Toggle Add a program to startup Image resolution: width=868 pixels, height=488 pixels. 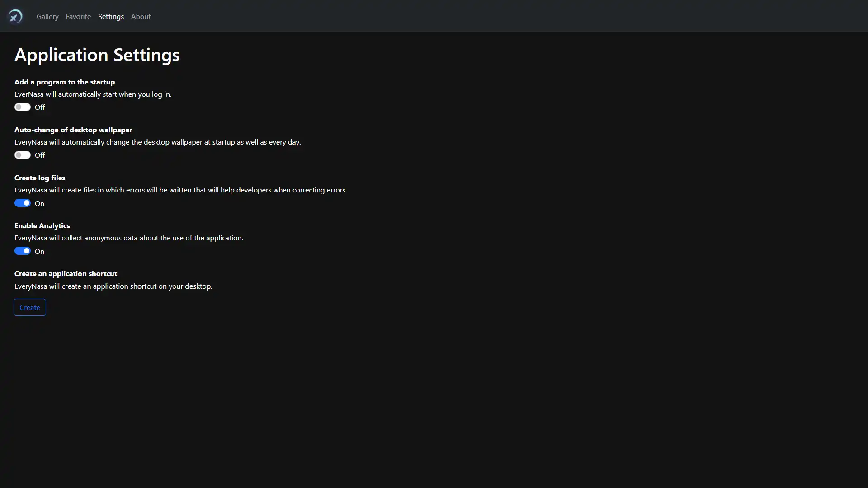point(22,107)
